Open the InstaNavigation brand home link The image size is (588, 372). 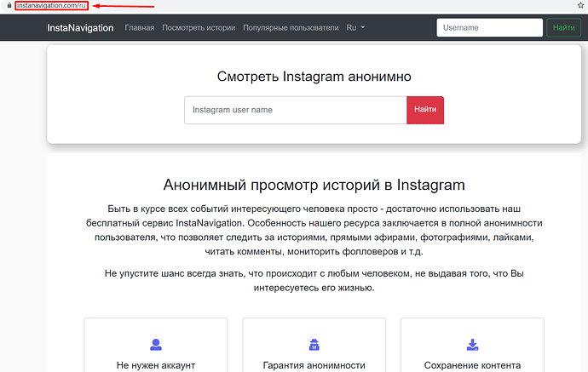pyautogui.click(x=80, y=28)
